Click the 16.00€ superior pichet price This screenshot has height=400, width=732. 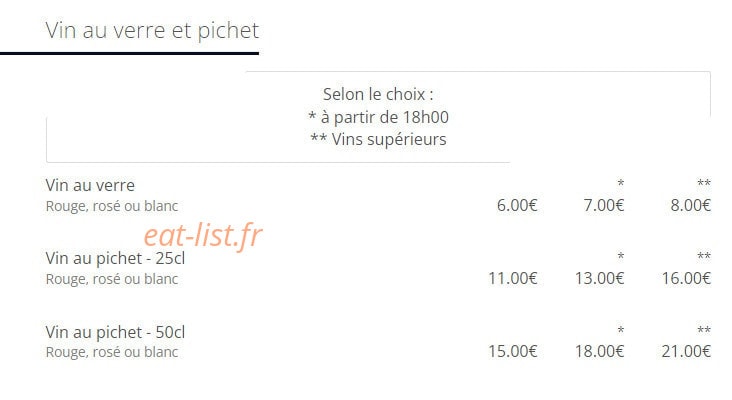click(x=686, y=278)
